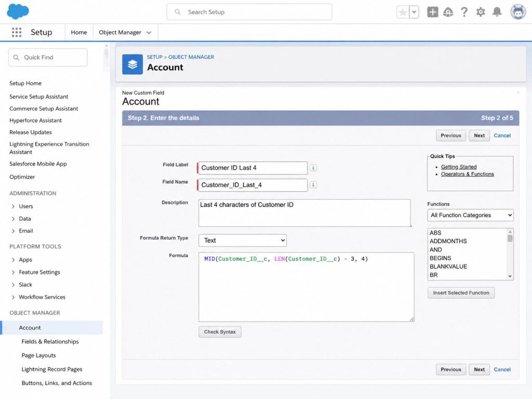The width and height of the screenshot is (532, 399).
Task: Click the magnifier in Search Setup
Action: tap(178, 12)
